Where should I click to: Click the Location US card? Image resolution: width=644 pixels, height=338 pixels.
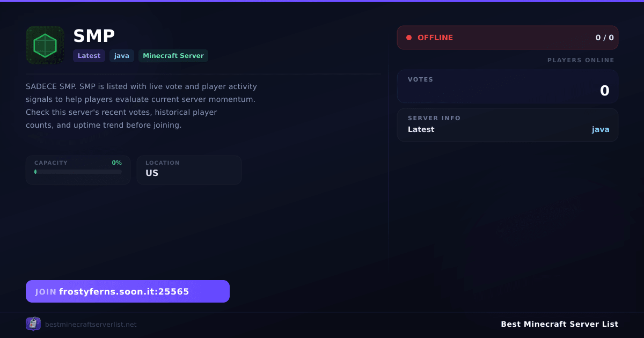click(189, 170)
